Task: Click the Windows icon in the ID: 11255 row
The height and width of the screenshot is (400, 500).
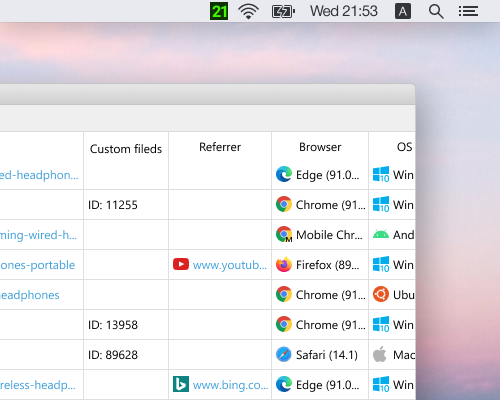Action: 381,204
